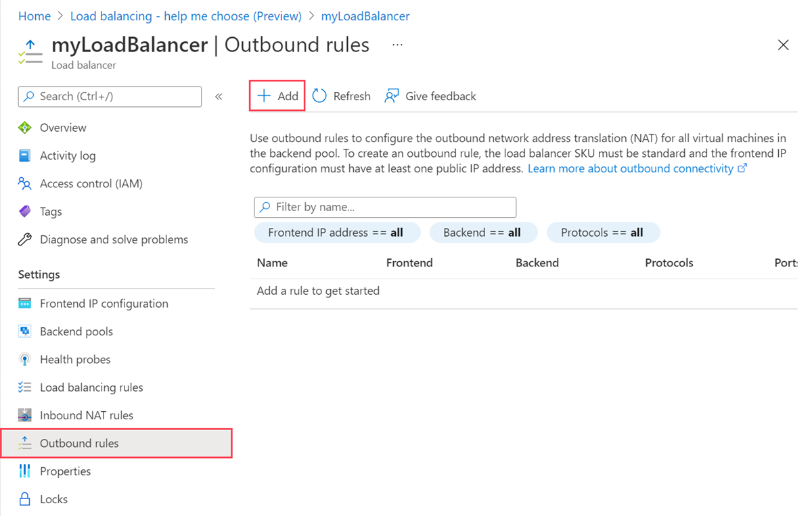This screenshot has width=812, height=516.
Task: Click the Load balancing rules checklist icon
Action: coord(25,388)
